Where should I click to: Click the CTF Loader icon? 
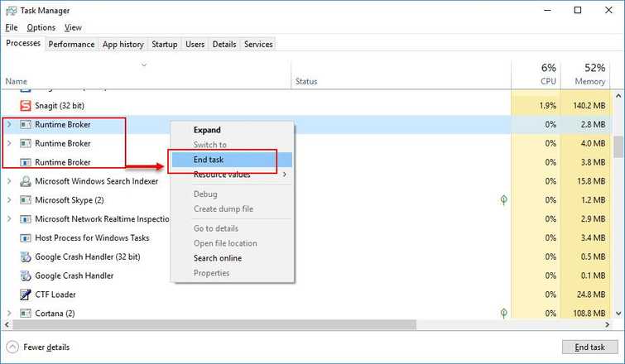click(25, 295)
